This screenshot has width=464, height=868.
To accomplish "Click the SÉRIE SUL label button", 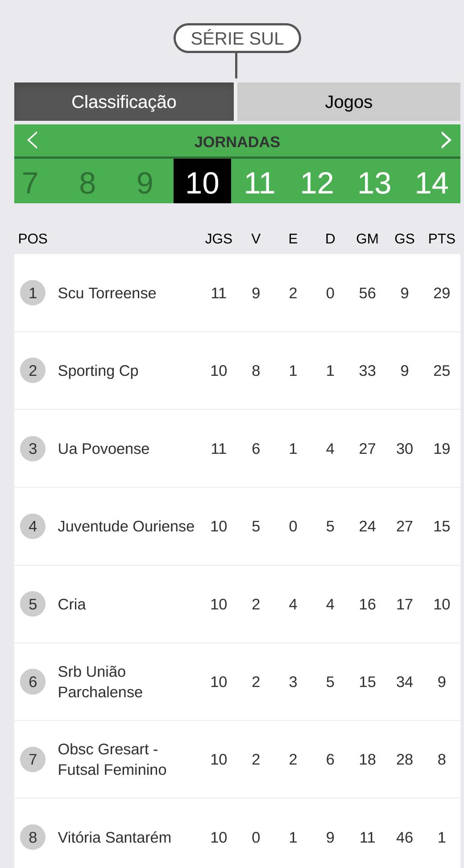I will (x=237, y=38).
